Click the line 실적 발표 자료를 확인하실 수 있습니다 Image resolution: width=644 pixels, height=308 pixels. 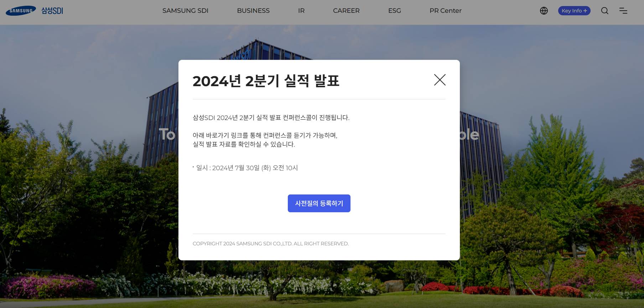(x=244, y=144)
